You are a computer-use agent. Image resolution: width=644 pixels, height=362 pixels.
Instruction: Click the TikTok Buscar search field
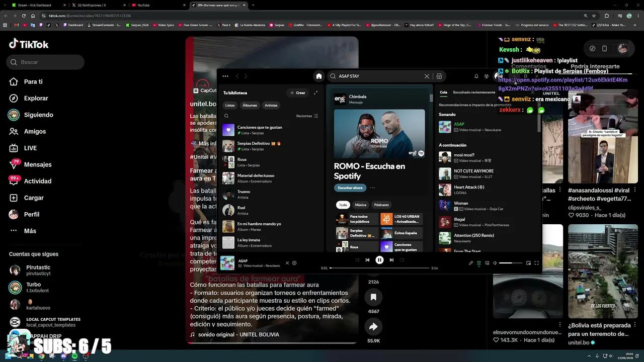46,62
